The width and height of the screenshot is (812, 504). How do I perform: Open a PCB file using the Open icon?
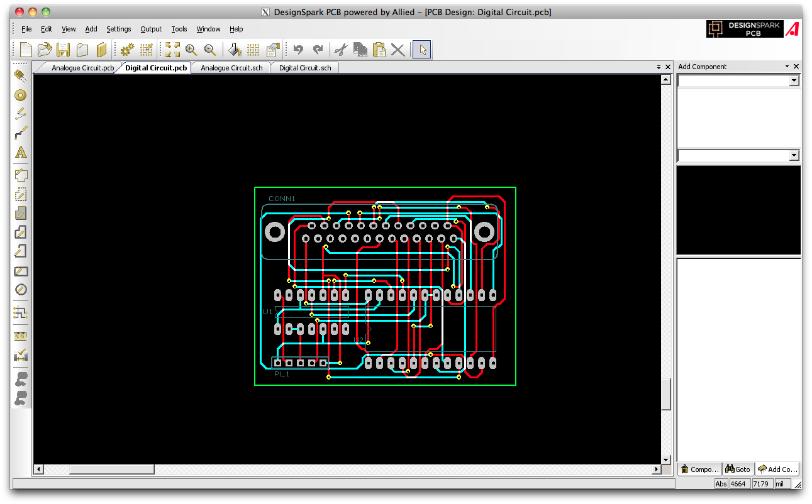click(x=44, y=50)
